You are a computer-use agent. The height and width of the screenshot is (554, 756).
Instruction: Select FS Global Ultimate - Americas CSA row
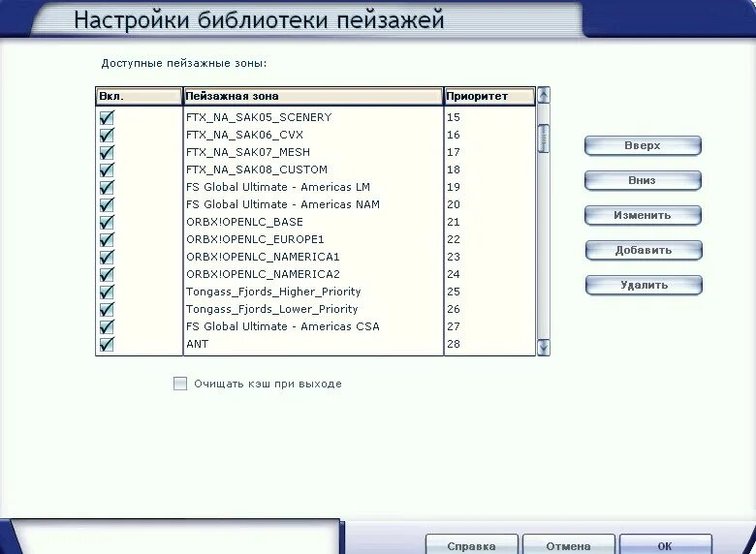[x=283, y=326]
